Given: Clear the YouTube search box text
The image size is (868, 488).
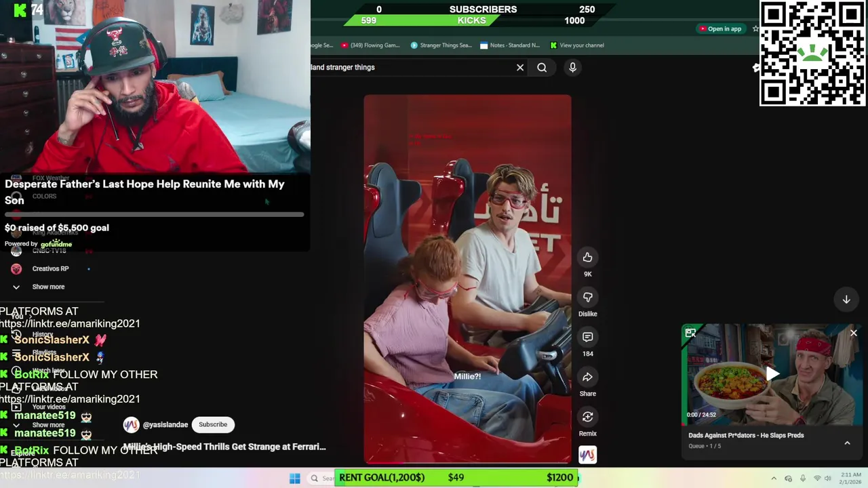Looking at the screenshot, I should (x=520, y=67).
